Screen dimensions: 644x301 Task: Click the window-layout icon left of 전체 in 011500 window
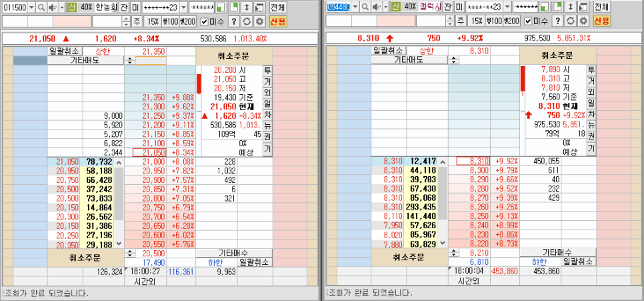(259, 7)
